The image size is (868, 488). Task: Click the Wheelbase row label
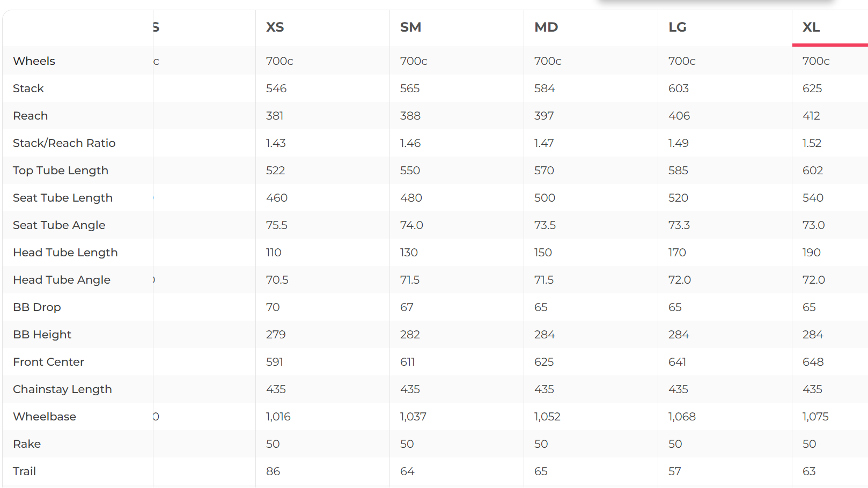coord(45,417)
